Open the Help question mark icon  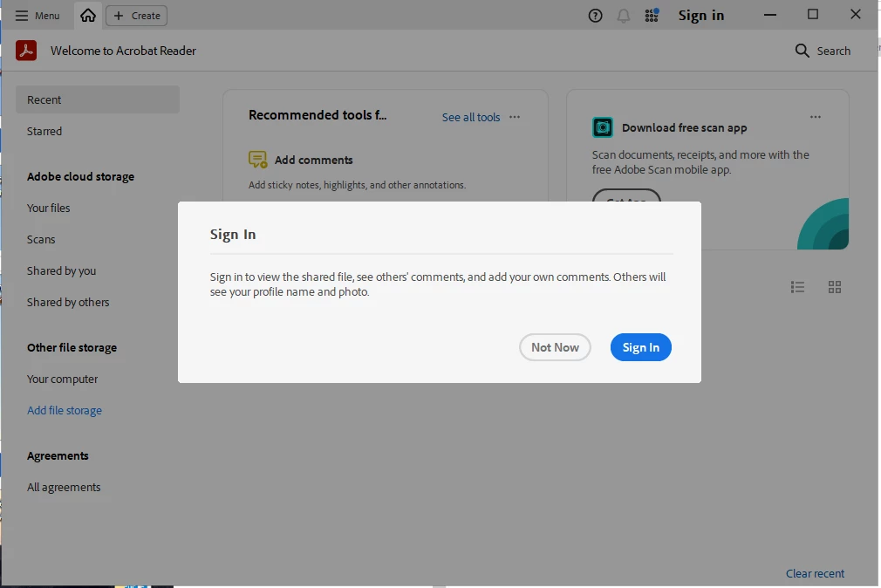[595, 16]
